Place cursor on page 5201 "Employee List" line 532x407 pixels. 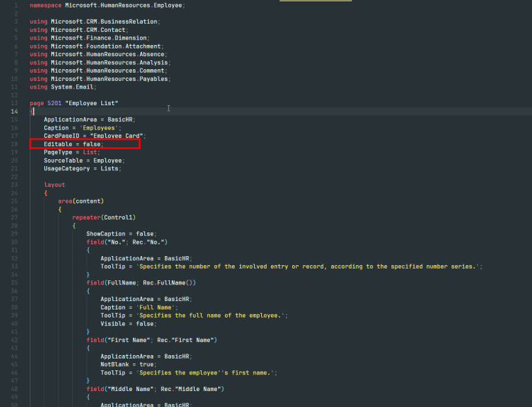pos(73,103)
